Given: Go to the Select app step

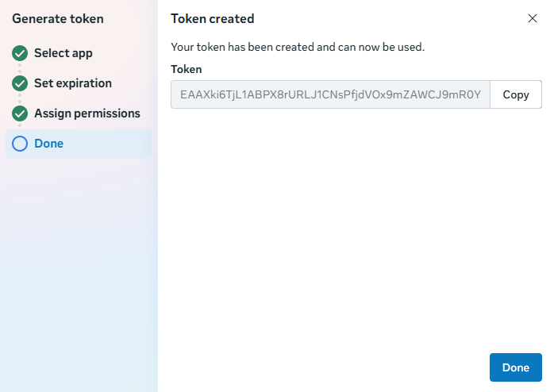Looking at the screenshot, I should (x=63, y=53).
